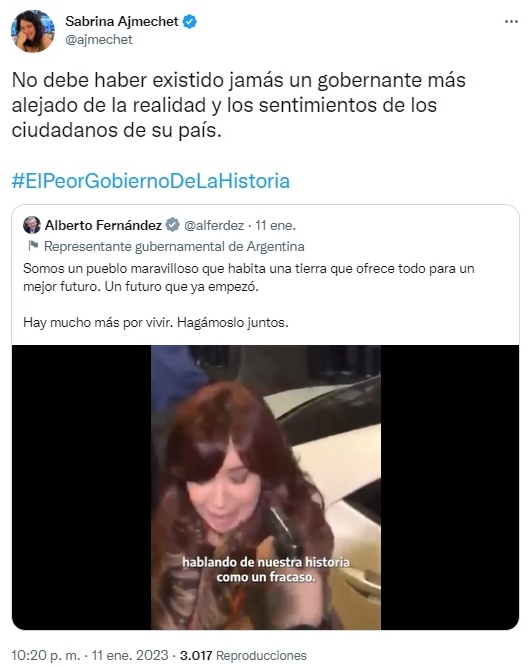The height and width of the screenshot is (669, 531).
Task: Click the video subtitle text overlay
Action: coord(266,570)
